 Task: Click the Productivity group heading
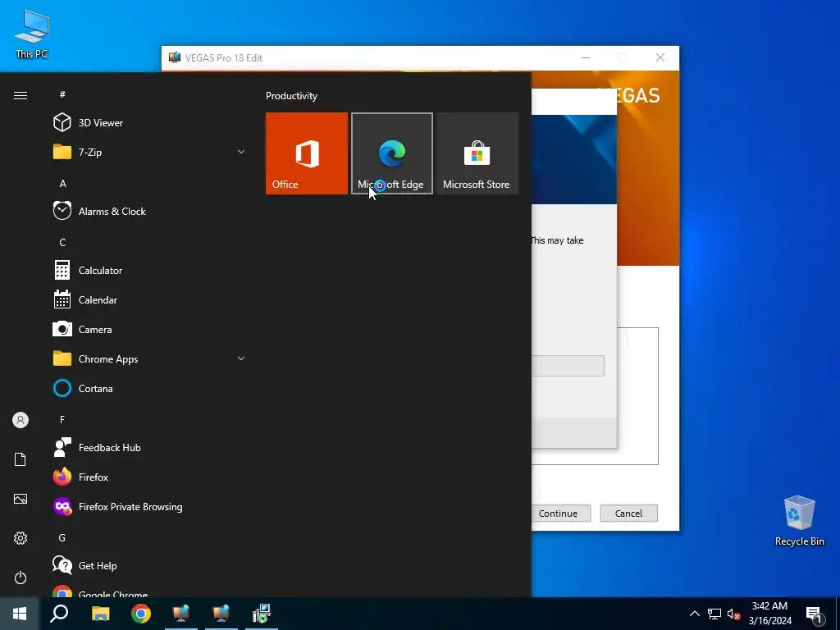[x=291, y=96]
